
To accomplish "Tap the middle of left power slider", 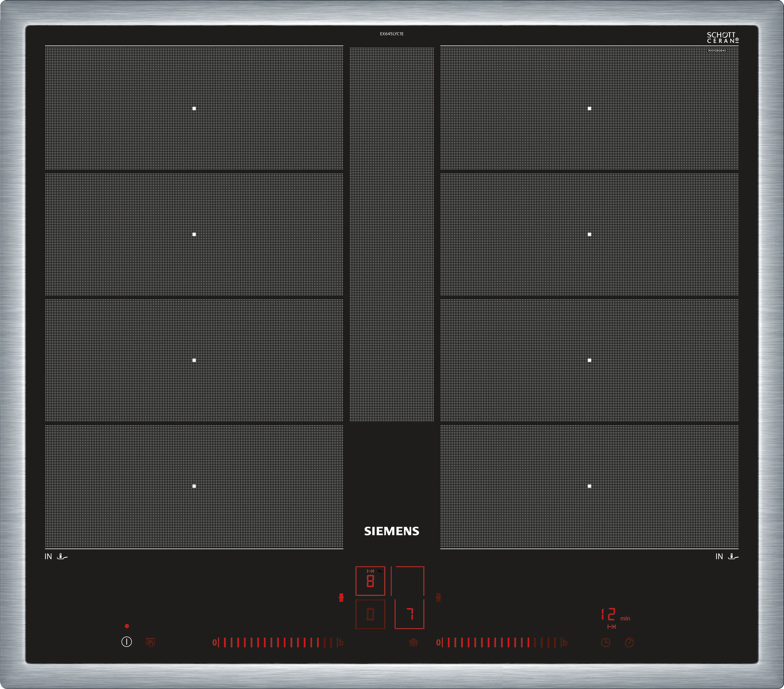I will (x=278, y=643).
